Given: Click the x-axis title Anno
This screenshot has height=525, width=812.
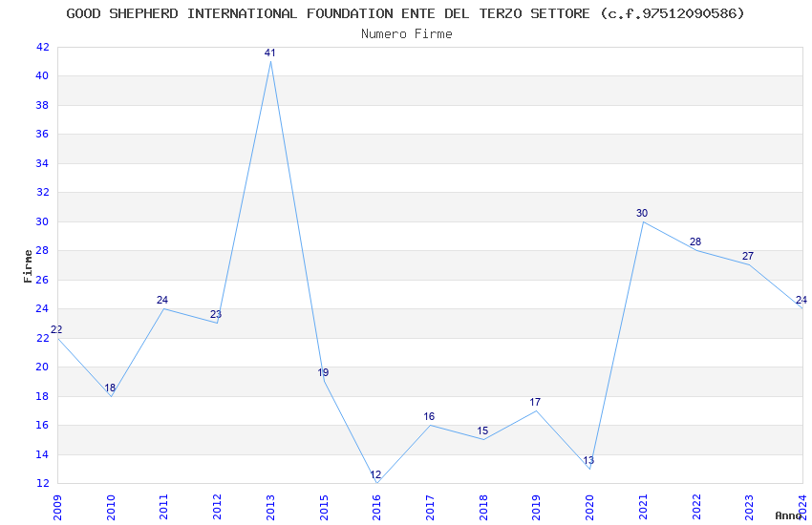Looking at the screenshot, I should [788, 515].
